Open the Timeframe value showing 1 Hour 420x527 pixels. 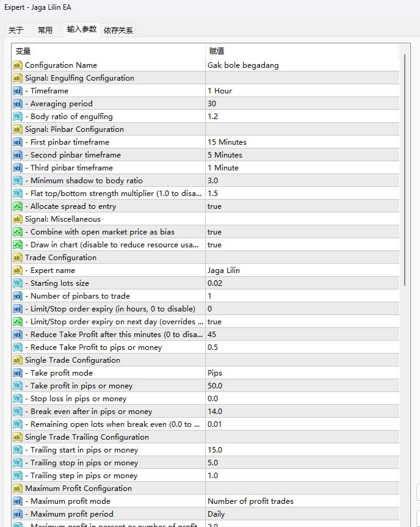pyautogui.click(x=220, y=91)
